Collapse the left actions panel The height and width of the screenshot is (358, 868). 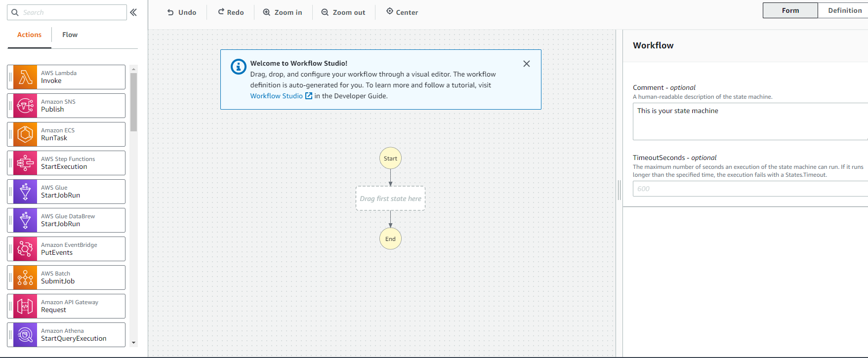(x=133, y=12)
